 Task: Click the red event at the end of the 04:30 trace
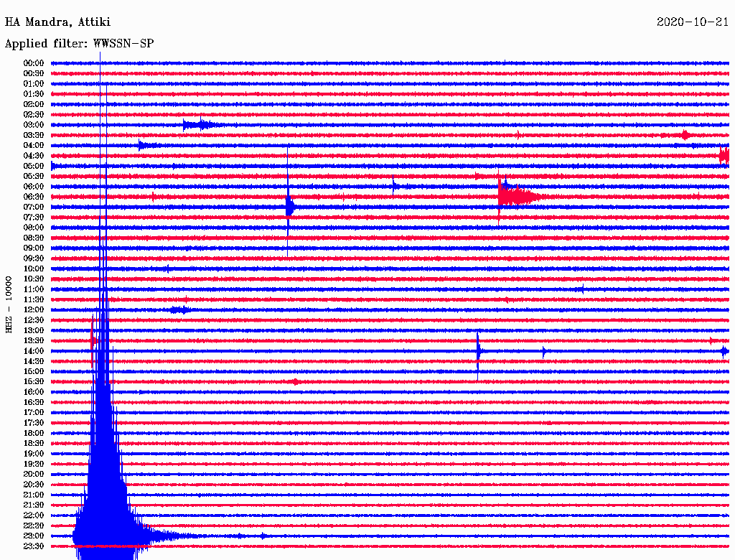click(x=724, y=155)
